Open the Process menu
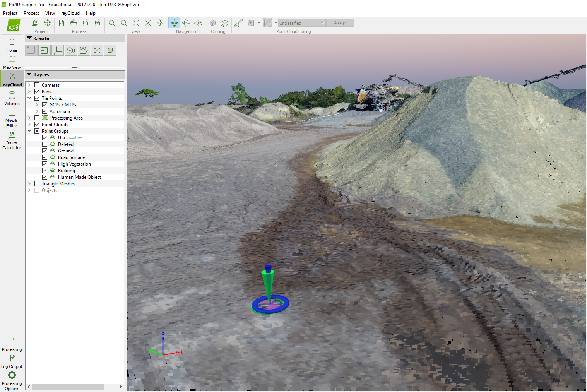The image size is (587, 392). click(31, 13)
